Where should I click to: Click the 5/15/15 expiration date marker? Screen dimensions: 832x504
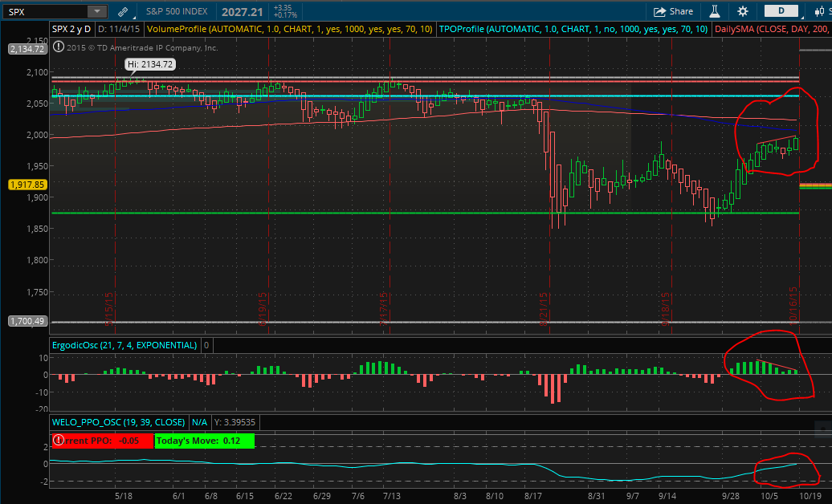(108, 309)
